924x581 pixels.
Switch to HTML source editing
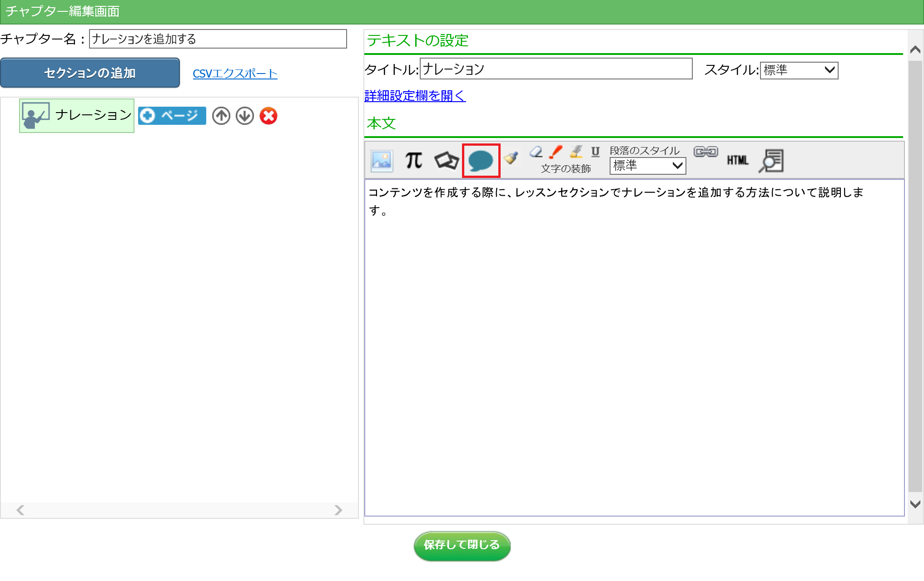pos(737,160)
